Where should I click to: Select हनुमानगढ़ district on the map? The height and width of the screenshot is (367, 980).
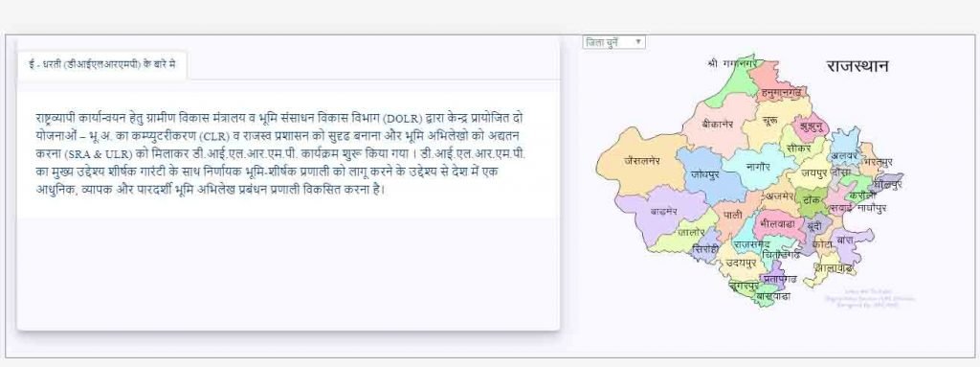click(781, 93)
